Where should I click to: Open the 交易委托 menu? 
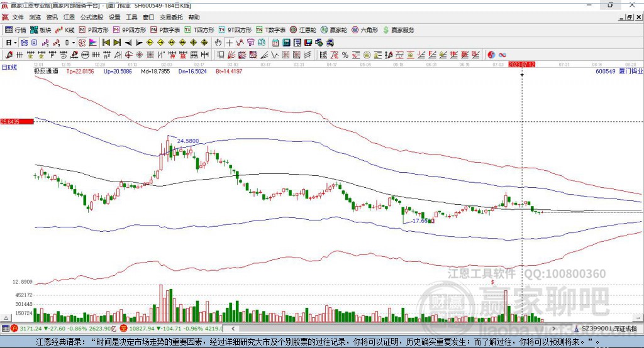(171, 17)
